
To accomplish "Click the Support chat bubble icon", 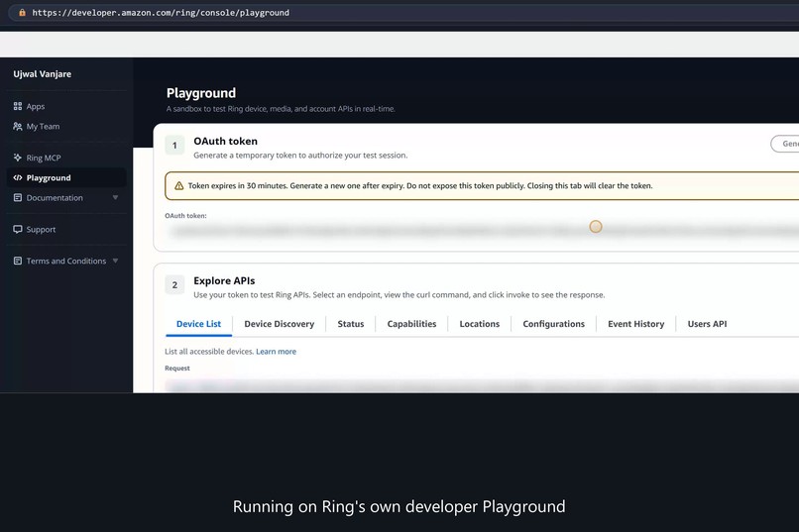I will pos(18,229).
